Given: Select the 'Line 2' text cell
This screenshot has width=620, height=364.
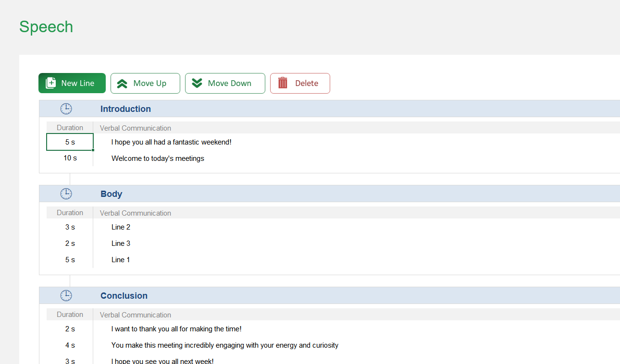Looking at the screenshot, I should (x=121, y=227).
